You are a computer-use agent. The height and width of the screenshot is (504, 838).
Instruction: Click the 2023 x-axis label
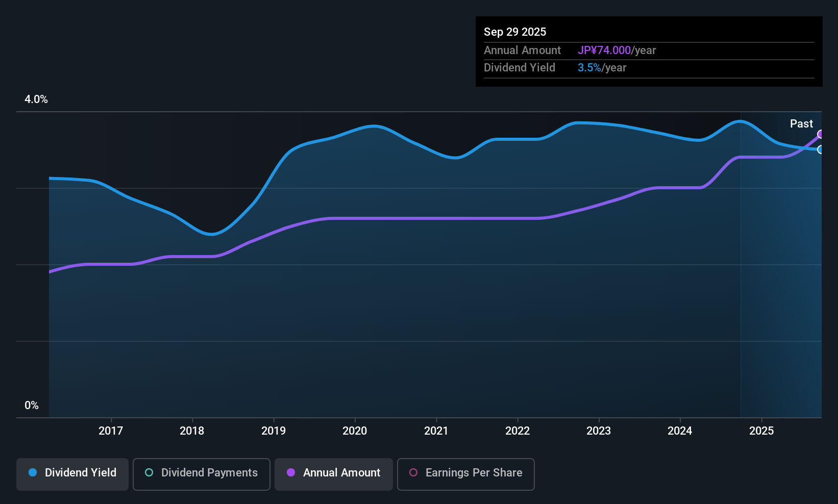599,431
